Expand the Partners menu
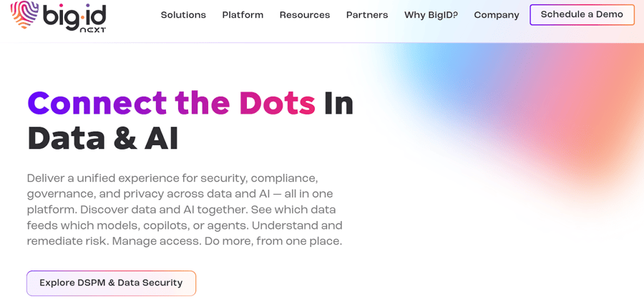This screenshot has width=644, height=302. pyautogui.click(x=367, y=15)
